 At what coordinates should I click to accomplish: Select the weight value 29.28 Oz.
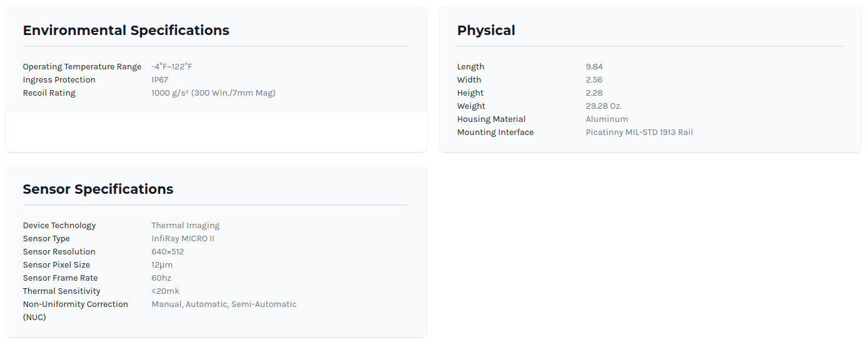click(603, 106)
